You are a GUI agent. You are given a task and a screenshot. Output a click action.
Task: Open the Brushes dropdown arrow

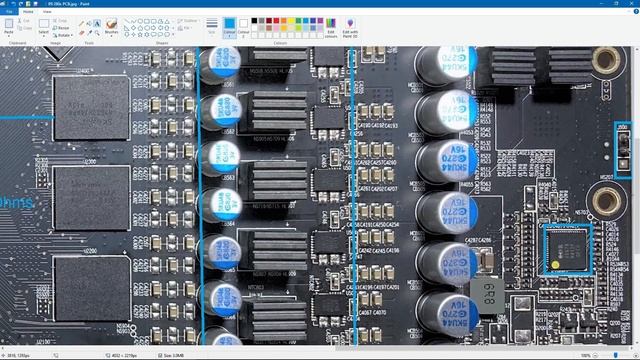(111, 36)
